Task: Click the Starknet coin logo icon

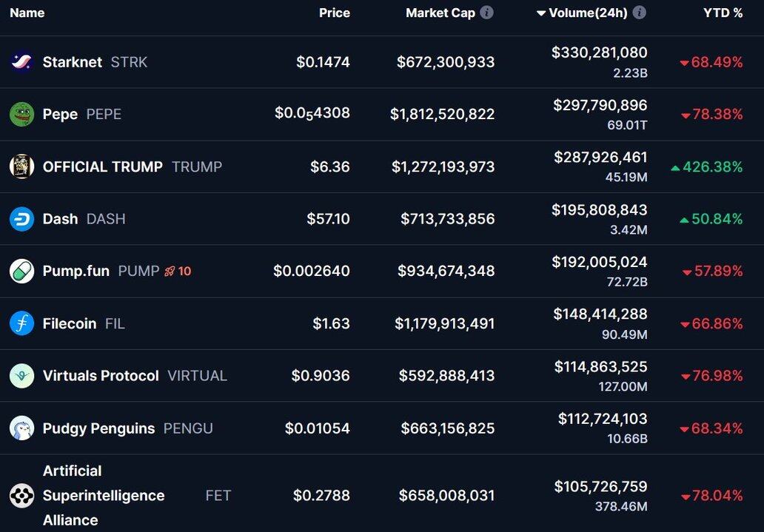Action: click(21, 62)
